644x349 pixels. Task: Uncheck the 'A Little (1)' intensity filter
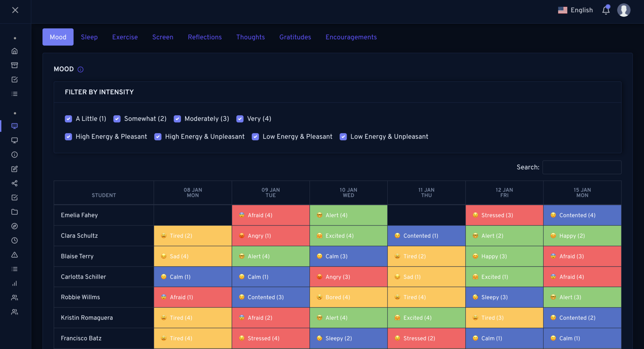pos(68,119)
